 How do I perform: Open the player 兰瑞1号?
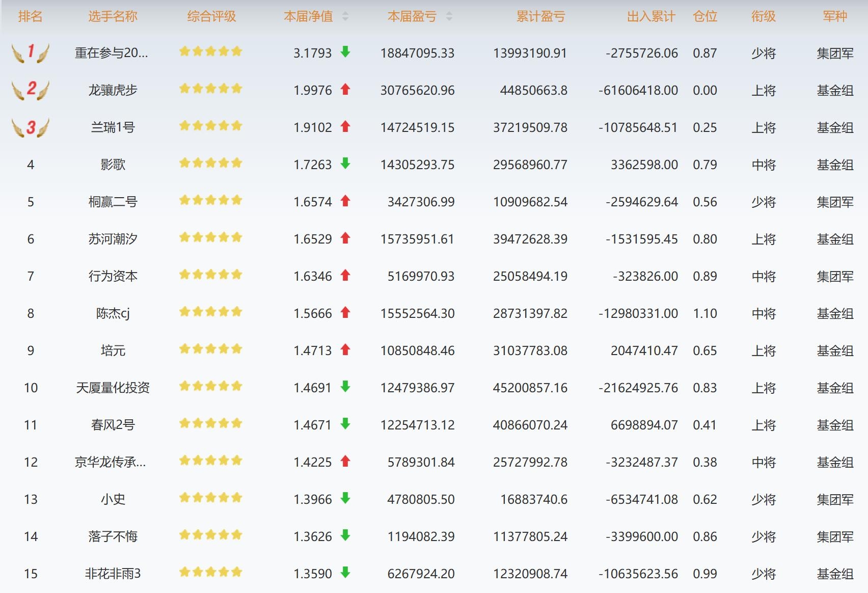tap(113, 127)
